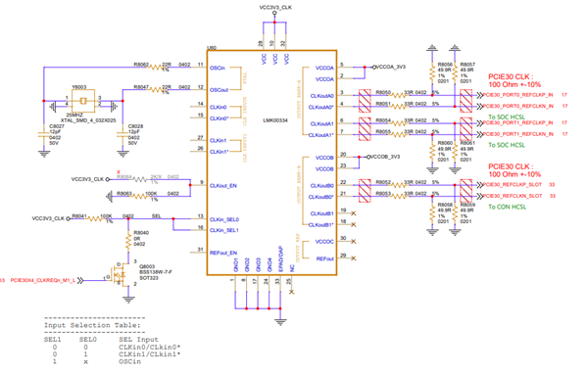588x374 pixels.
Task: Select net label PCIE30_PORT1_REFCLKP_IN
Action: click(x=517, y=122)
